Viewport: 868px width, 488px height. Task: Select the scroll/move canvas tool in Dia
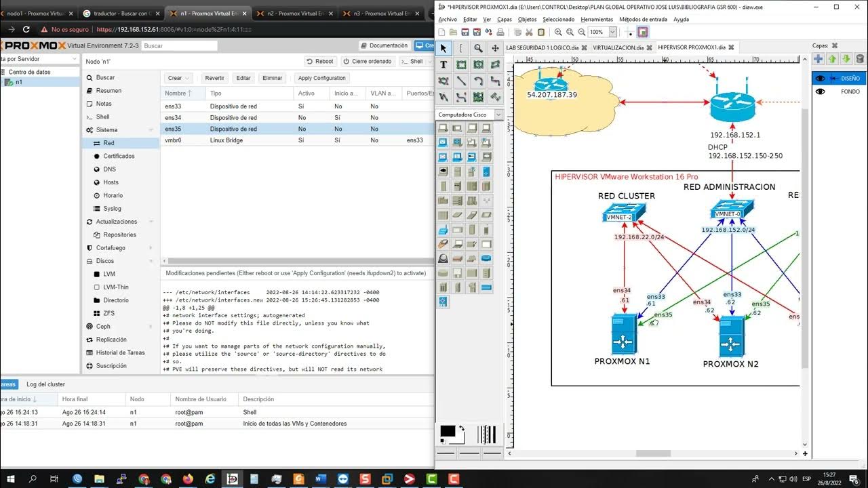coord(495,48)
